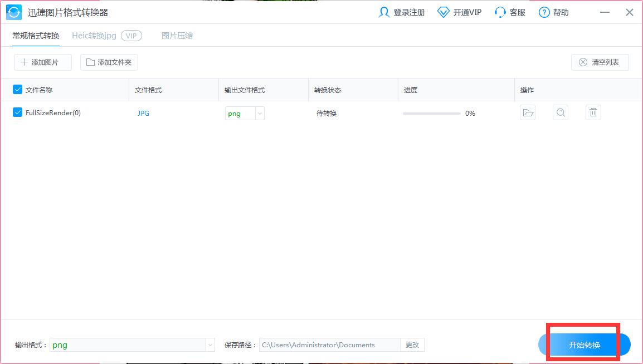This screenshot has width=643, height=364.
Task: Click the 0% progress bar for FullSizeRender
Action: [432, 113]
